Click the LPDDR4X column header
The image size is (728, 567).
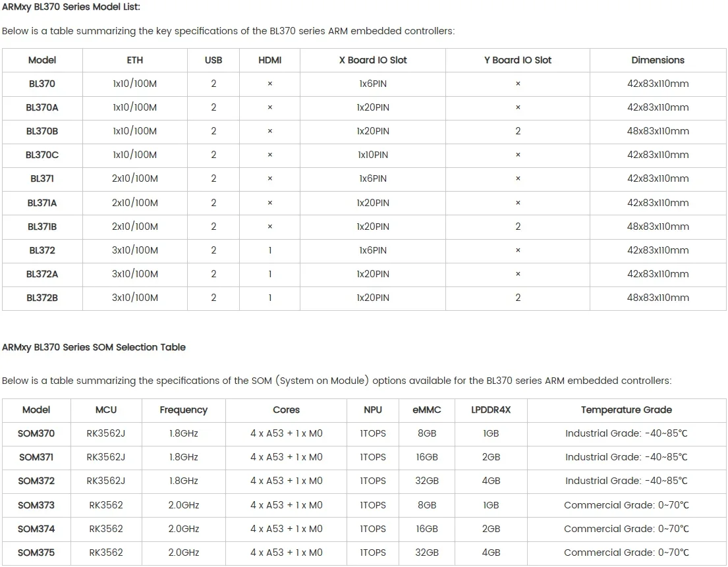(491, 410)
